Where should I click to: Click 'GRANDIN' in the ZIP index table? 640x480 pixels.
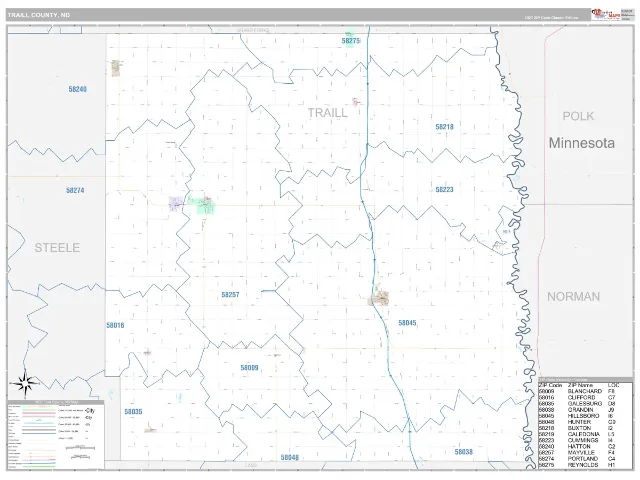pos(580,410)
